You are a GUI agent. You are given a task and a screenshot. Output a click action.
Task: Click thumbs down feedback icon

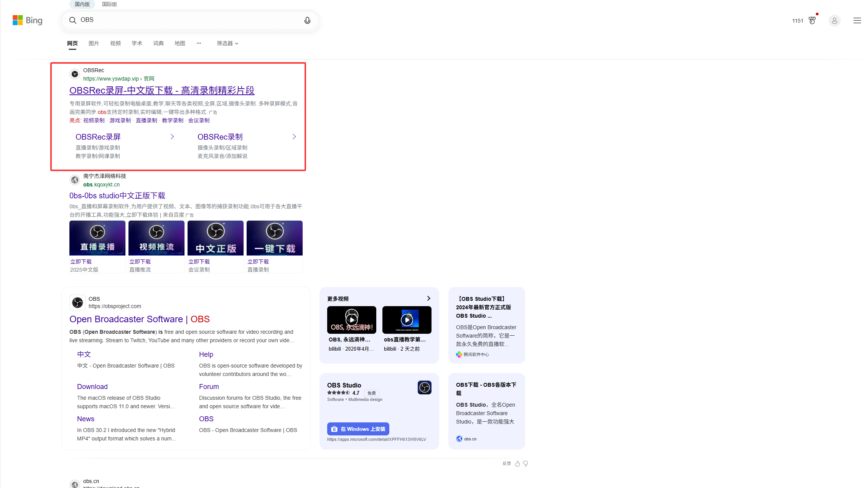pyautogui.click(x=525, y=463)
